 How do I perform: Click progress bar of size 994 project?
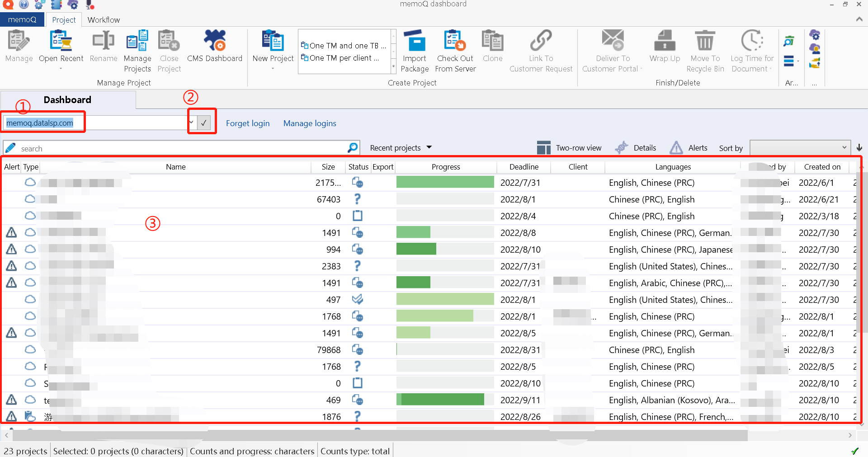point(445,249)
